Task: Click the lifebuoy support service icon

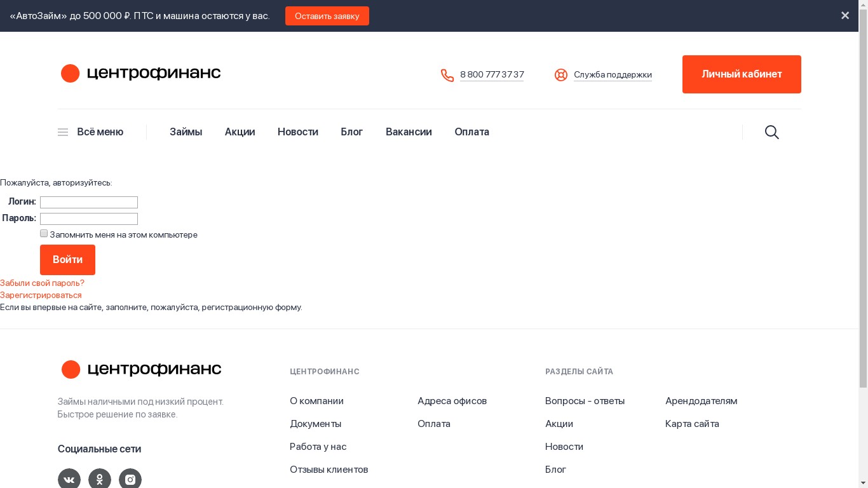Action: pyautogui.click(x=560, y=75)
